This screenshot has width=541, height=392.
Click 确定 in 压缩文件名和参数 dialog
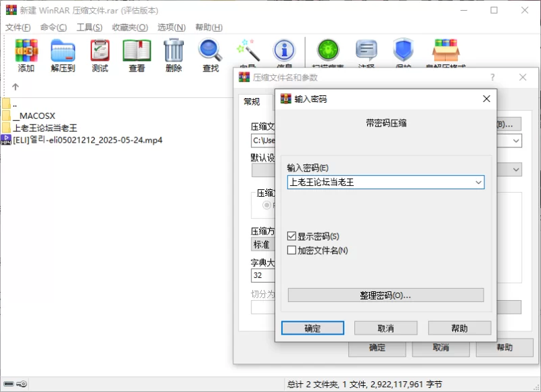(377, 347)
